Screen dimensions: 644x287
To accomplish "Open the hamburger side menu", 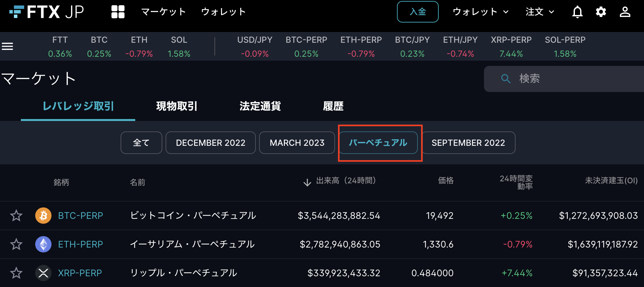I will pos(7,46).
